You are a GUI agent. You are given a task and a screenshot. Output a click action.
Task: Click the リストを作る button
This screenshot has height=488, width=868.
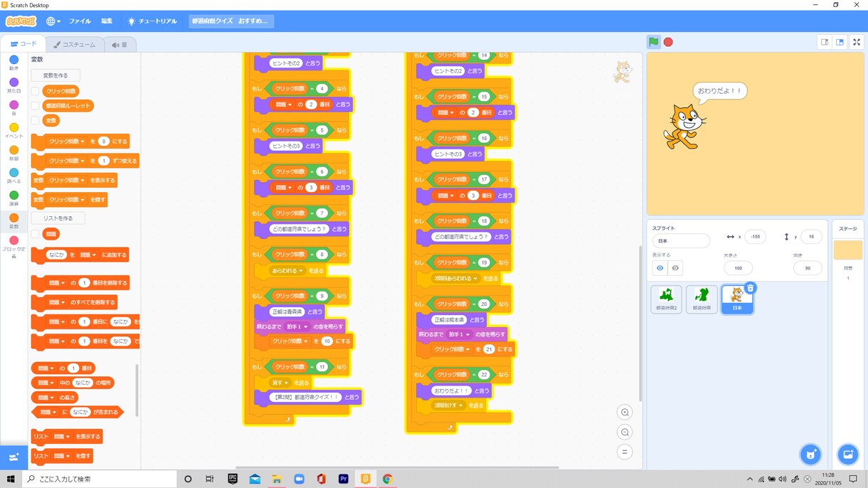[58, 218]
